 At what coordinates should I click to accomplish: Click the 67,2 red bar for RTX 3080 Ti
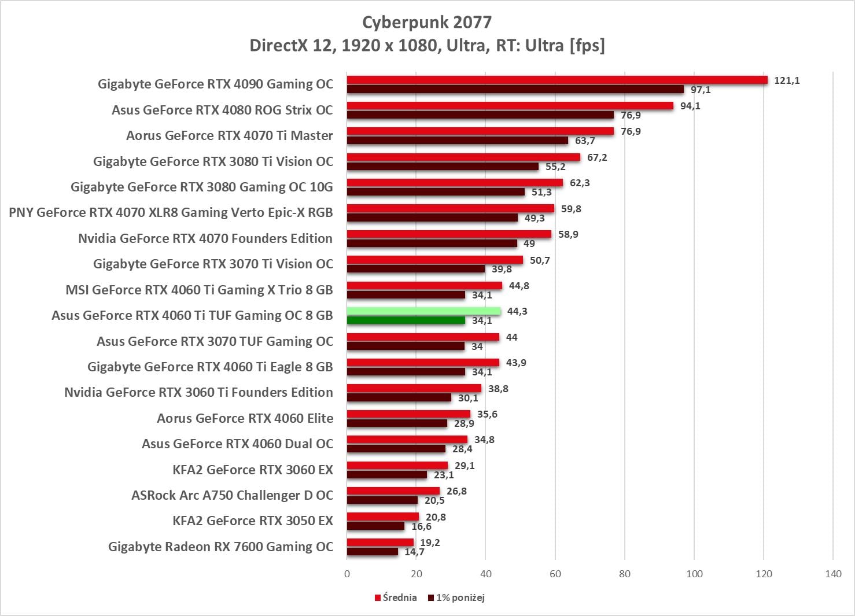[x=463, y=157]
